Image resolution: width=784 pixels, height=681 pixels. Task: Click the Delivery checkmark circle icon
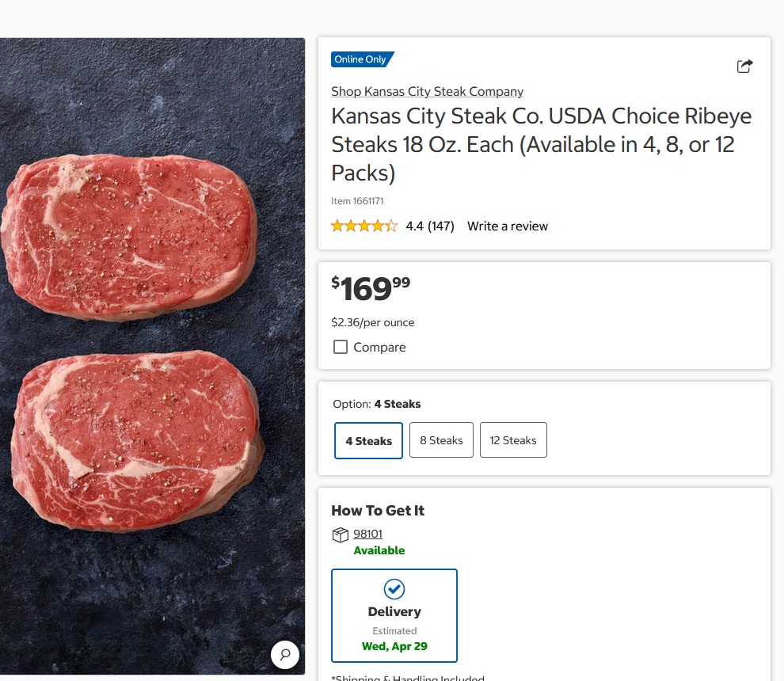click(394, 589)
